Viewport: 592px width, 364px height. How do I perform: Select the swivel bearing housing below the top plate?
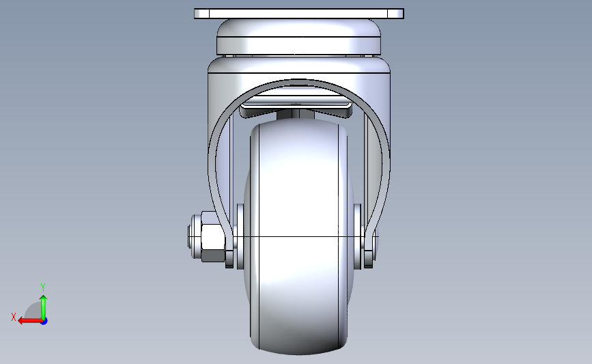click(298, 37)
